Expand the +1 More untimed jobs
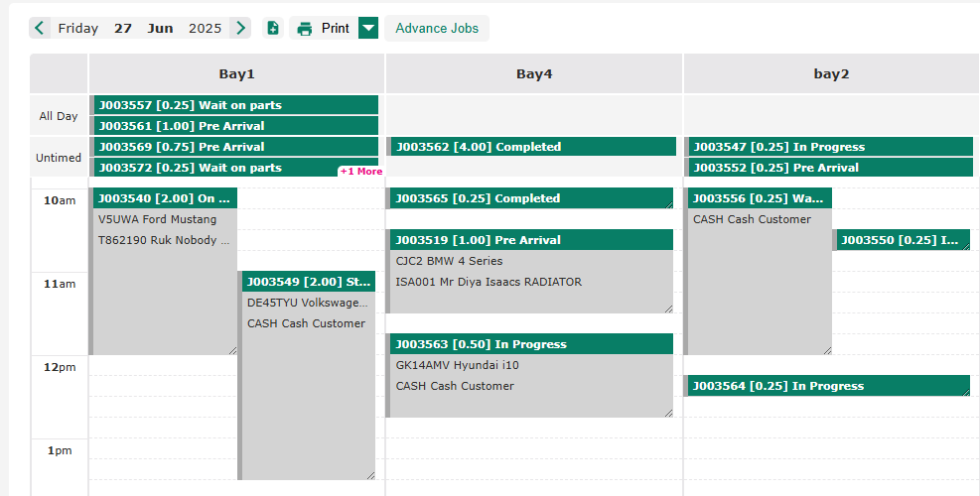 [x=360, y=172]
